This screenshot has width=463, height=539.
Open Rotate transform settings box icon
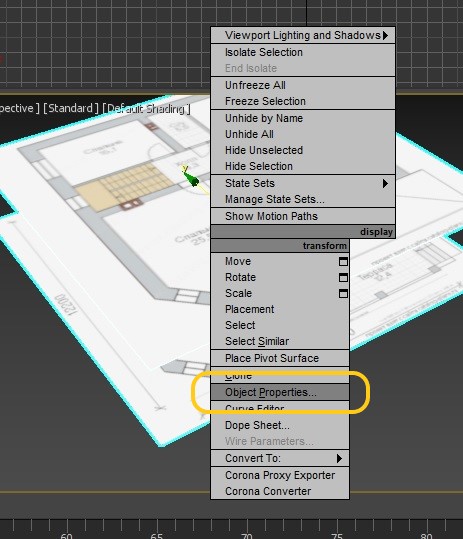343,277
